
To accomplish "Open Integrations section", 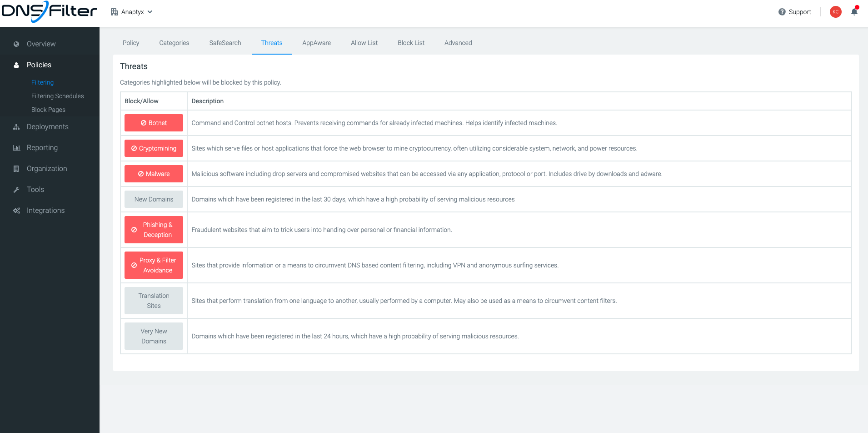I will tap(45, 211).
